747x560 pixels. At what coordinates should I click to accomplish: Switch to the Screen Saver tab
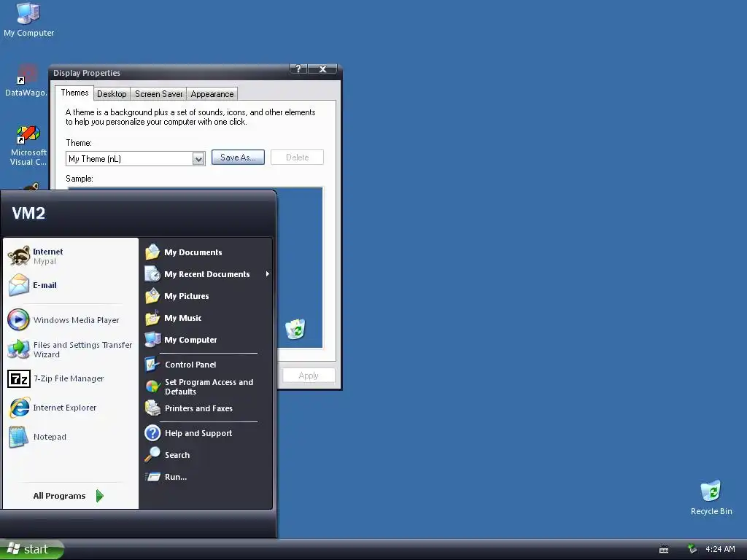158,94
